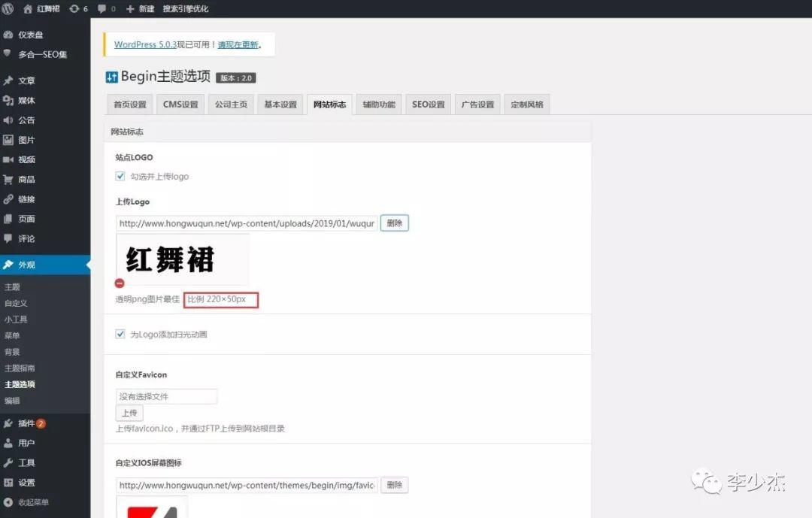Switch to the 广告设置 tab
Viewport: 812px width, 518px height.
click(477, 104)
